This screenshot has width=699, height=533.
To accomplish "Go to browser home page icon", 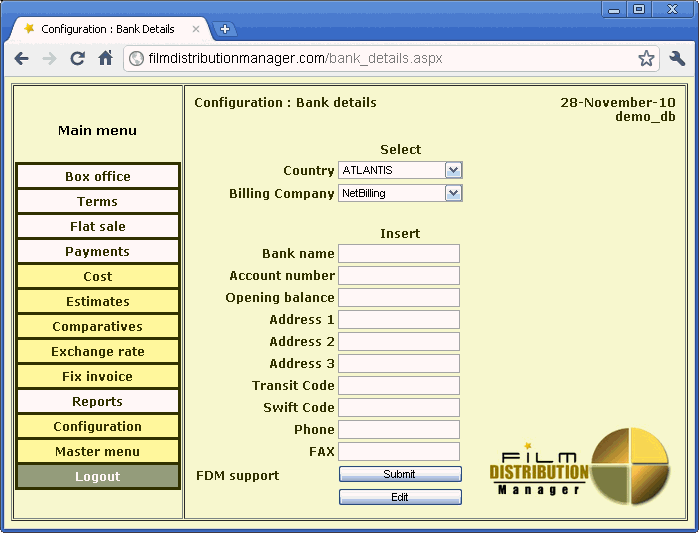I will pyautogui.click(x=105, y=59).
